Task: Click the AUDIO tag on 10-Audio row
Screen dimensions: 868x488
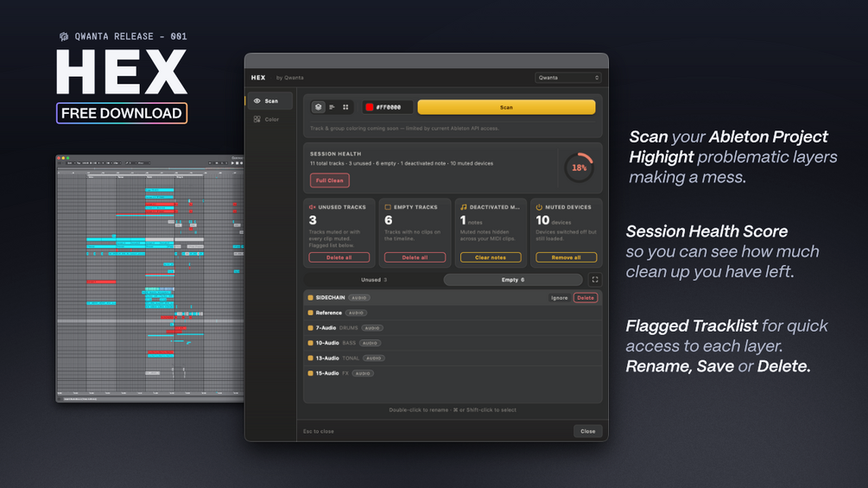Action: 370,343
